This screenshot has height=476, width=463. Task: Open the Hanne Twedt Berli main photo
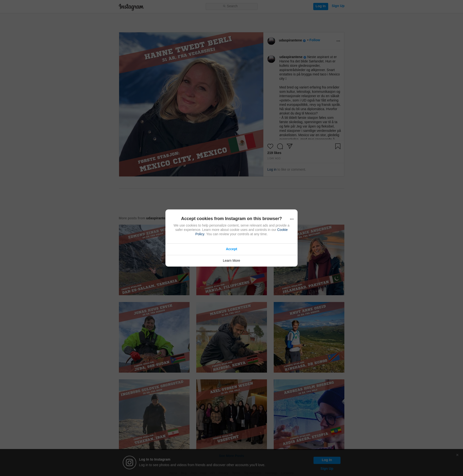[191, 104]
